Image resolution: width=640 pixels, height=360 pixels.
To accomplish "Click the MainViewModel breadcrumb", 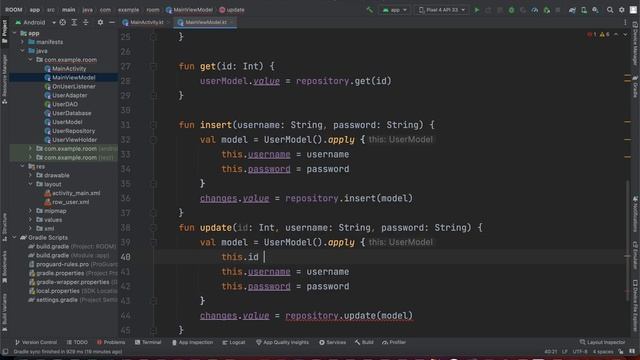I will (x=189, y=10).
